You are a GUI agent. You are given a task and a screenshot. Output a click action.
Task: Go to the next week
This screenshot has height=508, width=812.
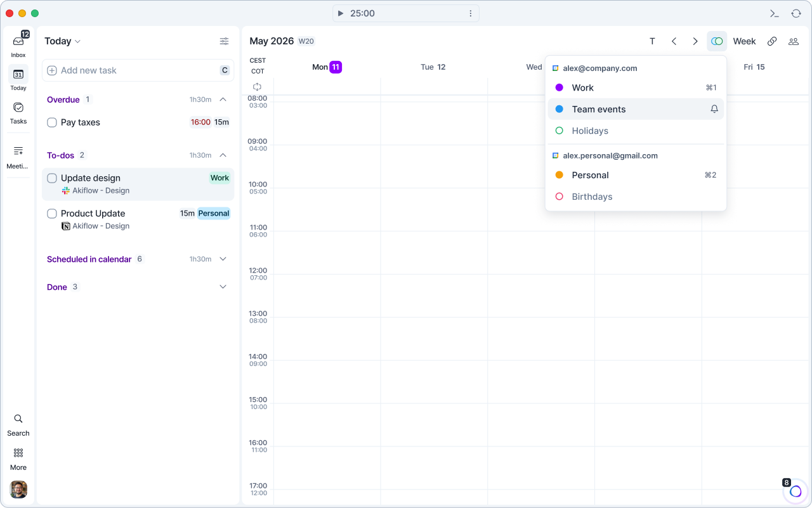coord(695,41)
